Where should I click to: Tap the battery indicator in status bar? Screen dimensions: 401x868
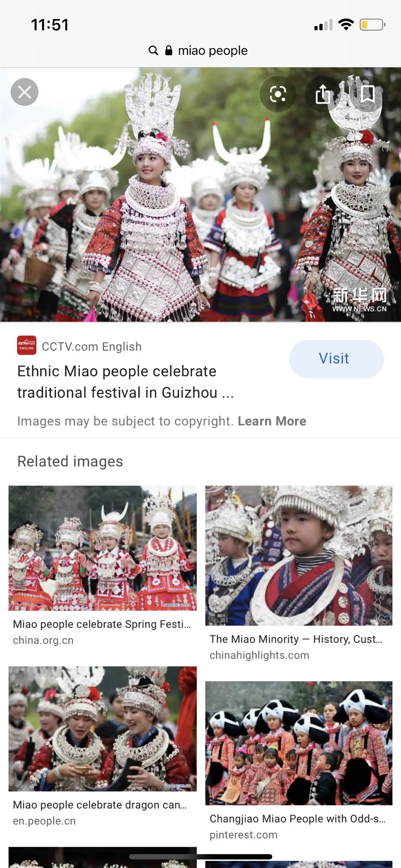tap(372, 25)
